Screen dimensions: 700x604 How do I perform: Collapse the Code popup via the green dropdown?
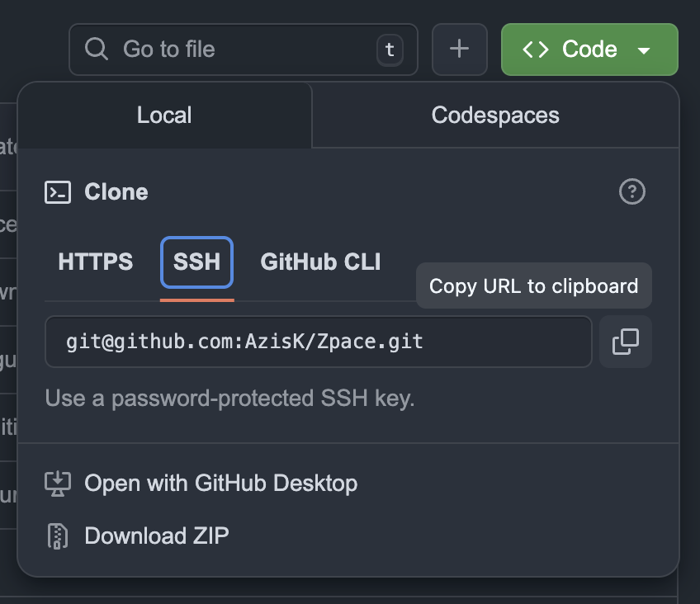(x=647, y=50)
